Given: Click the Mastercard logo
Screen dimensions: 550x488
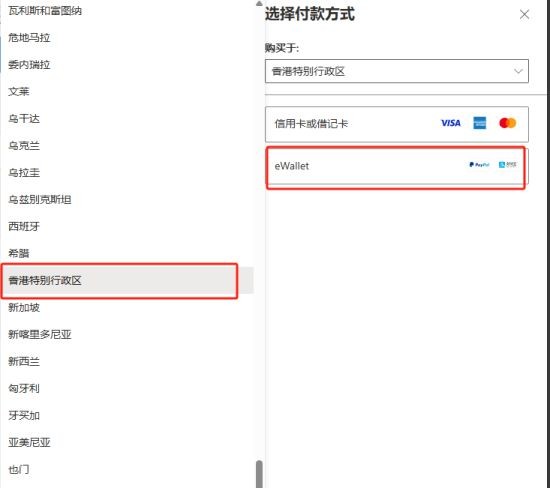Looking at the screenshot, I should pyautogui.click(x=508, y=123).
